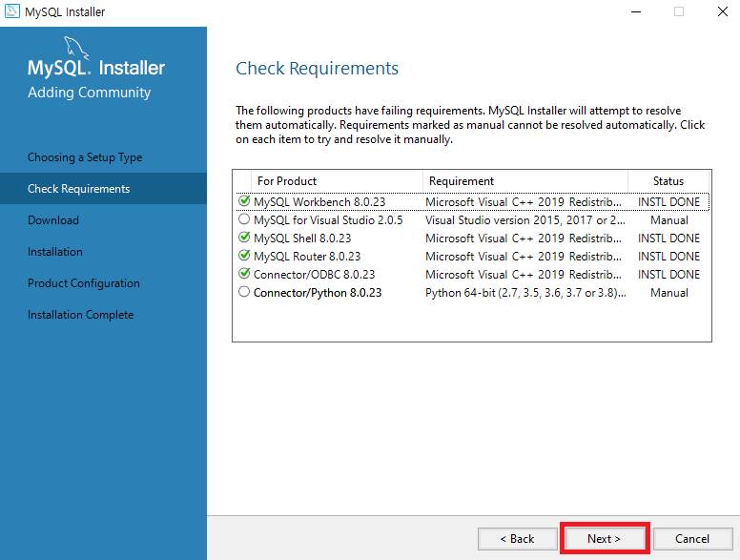Select the Connector/ODBC 8.0.23 row
The image size is (740, 560).
click(472, 275)
